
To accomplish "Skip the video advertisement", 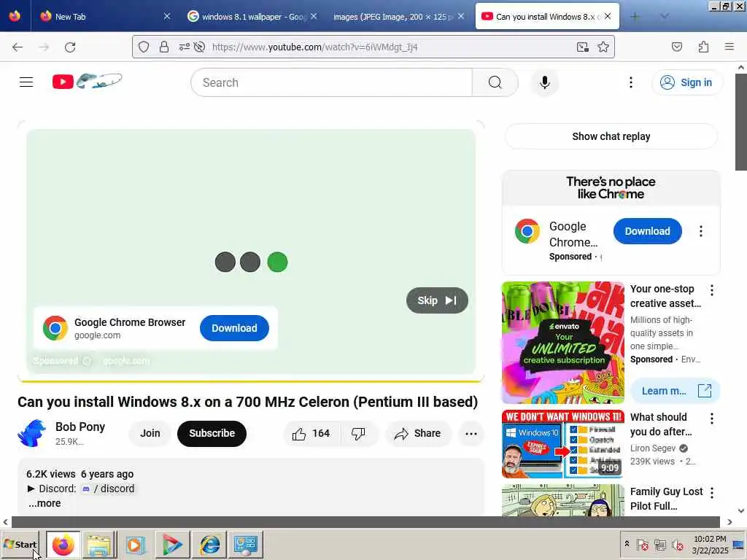I will coord(438,300).
